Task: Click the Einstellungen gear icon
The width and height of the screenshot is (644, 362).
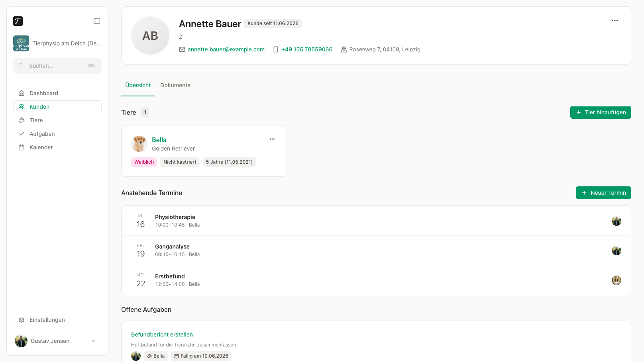Action: click(x=22, y=320)
